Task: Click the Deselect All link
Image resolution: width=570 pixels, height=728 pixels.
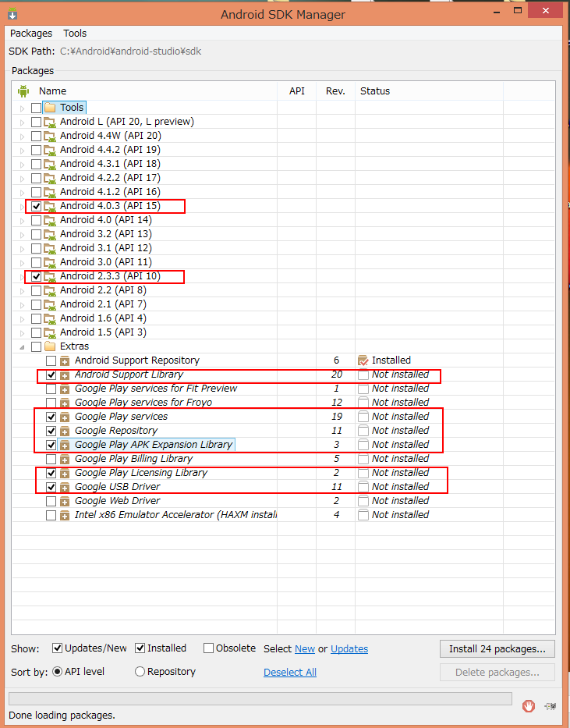Action: [290, 673]
